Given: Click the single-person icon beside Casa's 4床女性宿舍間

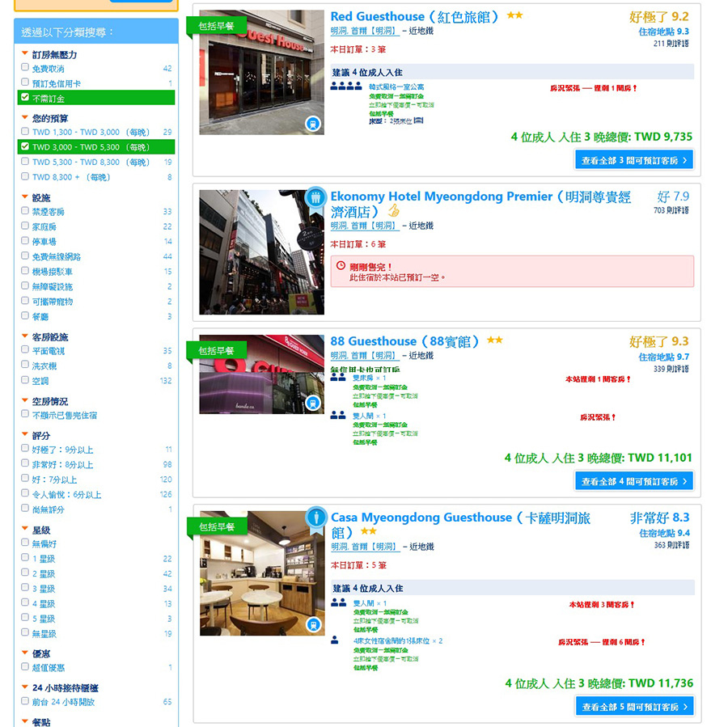Looking at the screenshot, I should coord(335,640).
